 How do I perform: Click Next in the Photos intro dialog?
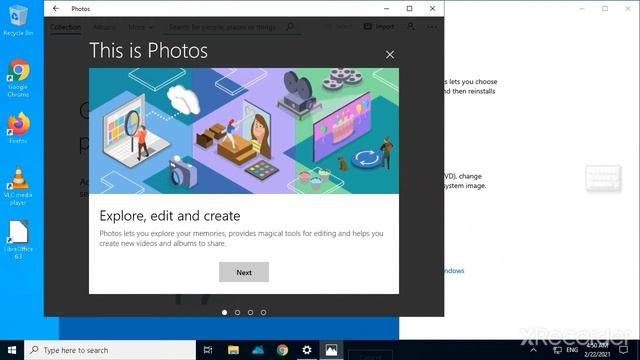point(244,272)
